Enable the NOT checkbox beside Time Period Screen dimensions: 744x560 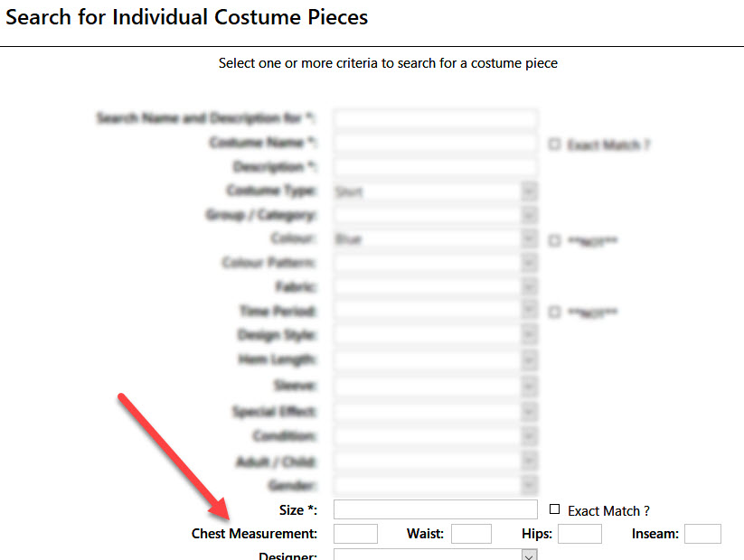click(x=554, y=312)
